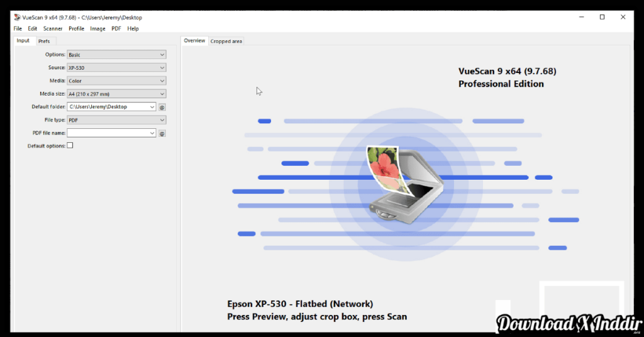Viewport: 644px width, 337px height.
Task: Open the File type dropdown showing PDF
Action: click(116, 120)
